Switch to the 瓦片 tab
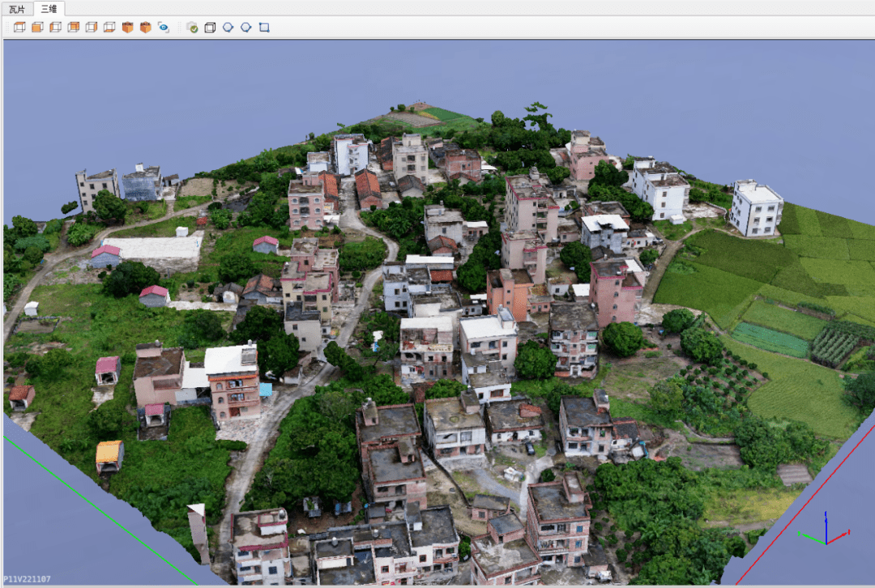875x588 pixels. (x=17, y=9)
